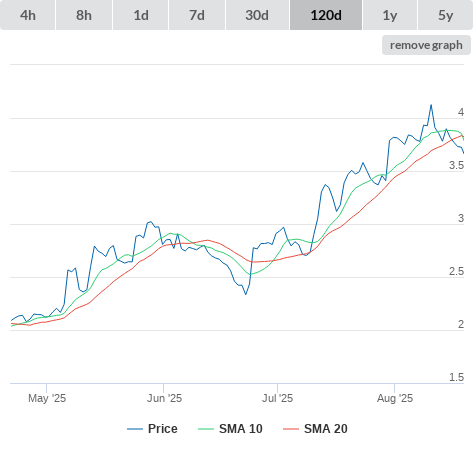Click the Jun '25 axis label
The height and width of the screenshot is (455, 474).
pos(164,398)
